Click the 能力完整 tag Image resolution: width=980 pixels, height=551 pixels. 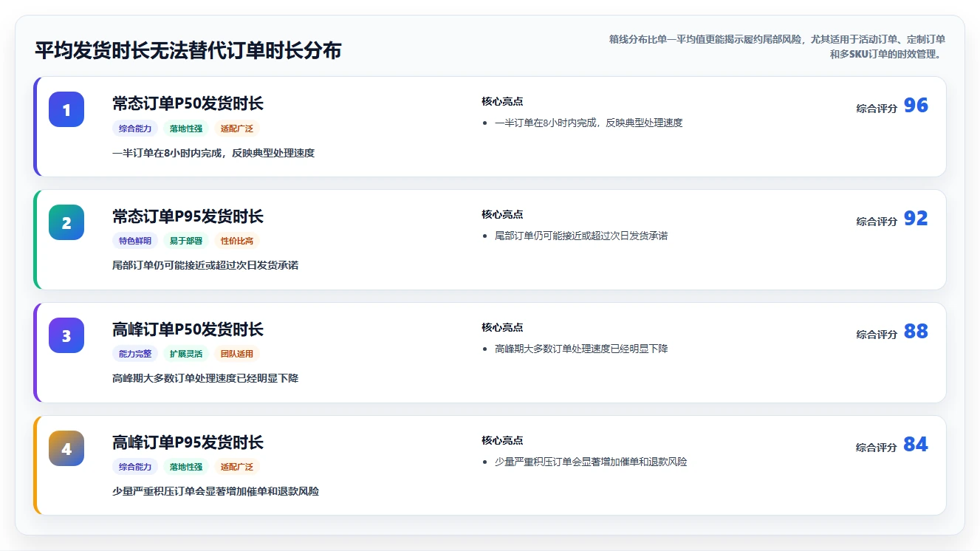[x=135, y=354]
